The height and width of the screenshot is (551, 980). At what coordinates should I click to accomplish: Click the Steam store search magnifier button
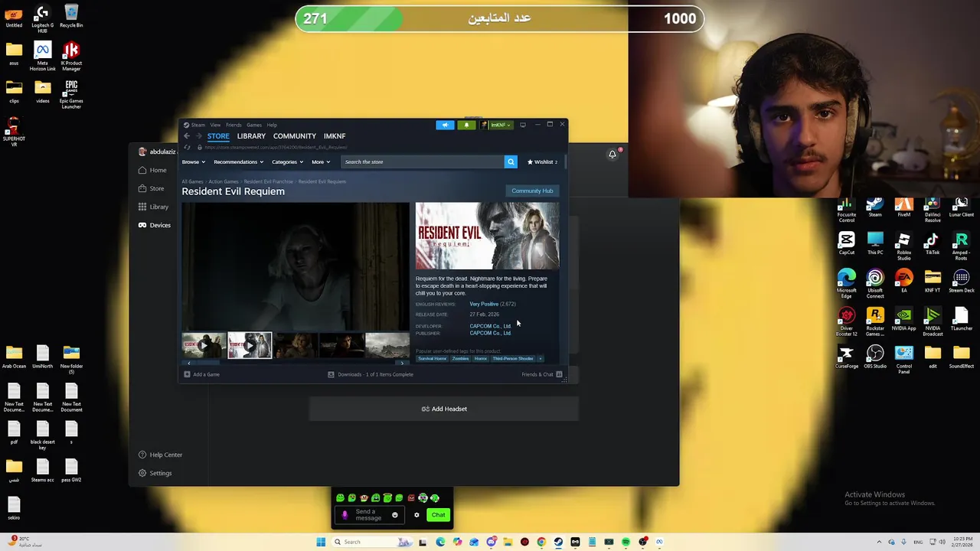(x=511, y=161)
